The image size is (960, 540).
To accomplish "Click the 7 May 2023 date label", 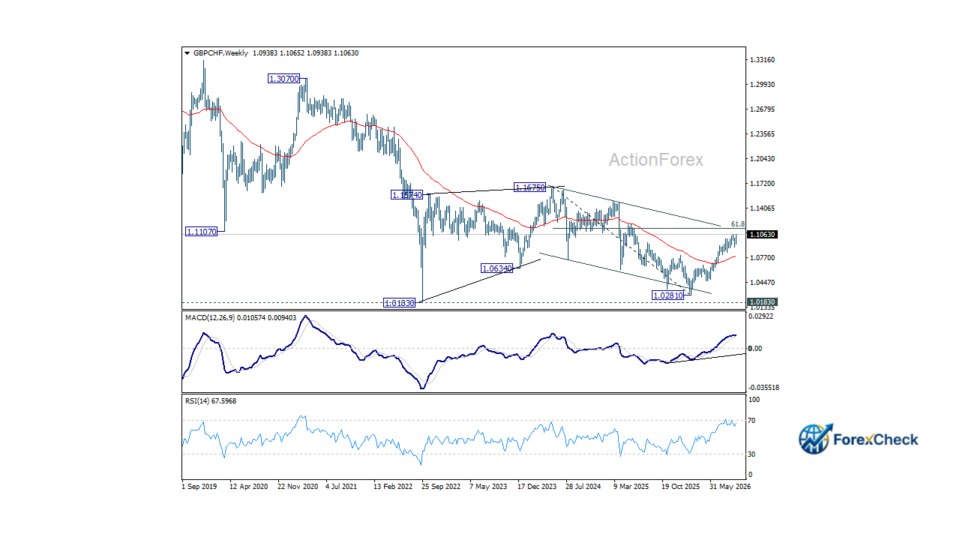I will coord(488,487).
